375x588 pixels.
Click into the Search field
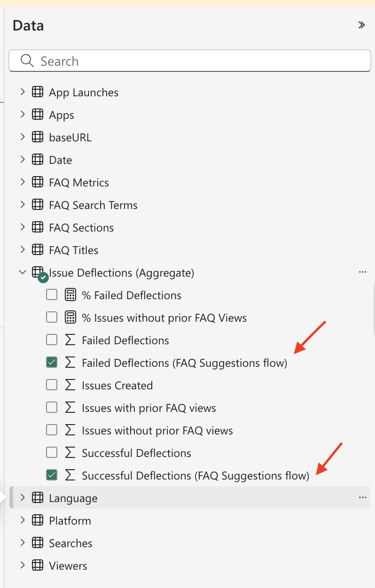190,61
